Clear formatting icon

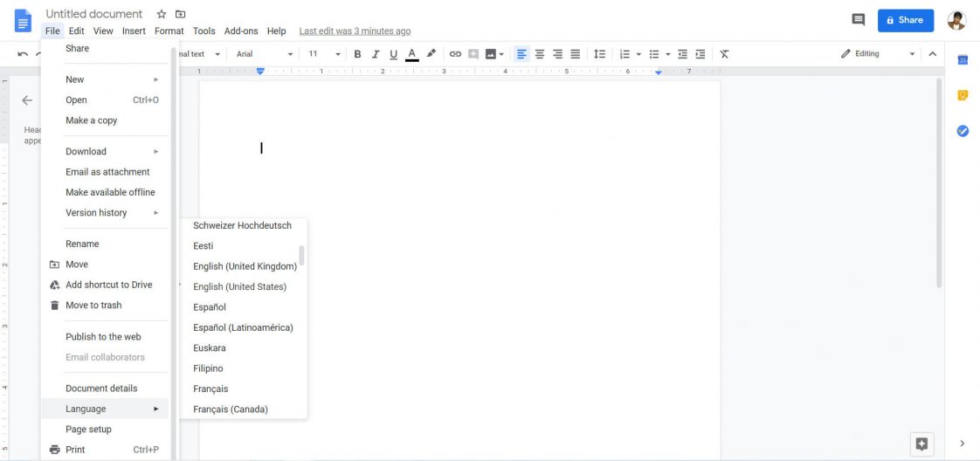[724, 54]
